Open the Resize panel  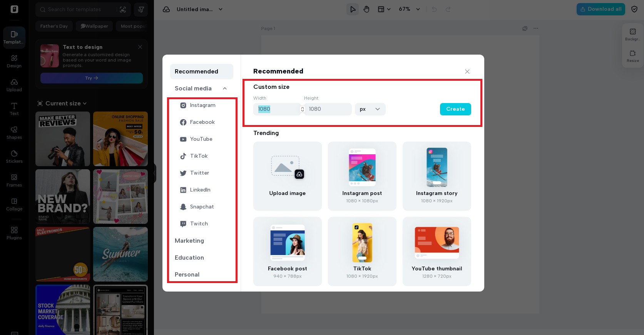632,56
